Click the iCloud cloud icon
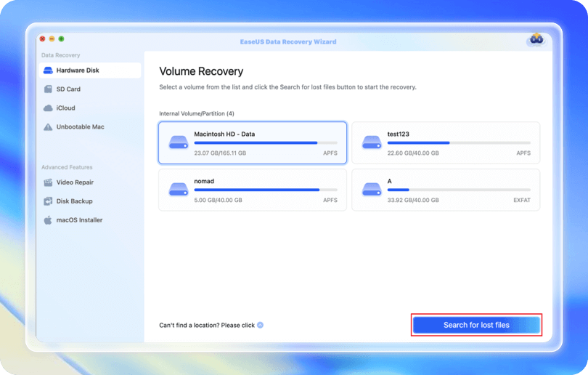The width and height of the screenshot is (588, 375). [x=48, y=108]
